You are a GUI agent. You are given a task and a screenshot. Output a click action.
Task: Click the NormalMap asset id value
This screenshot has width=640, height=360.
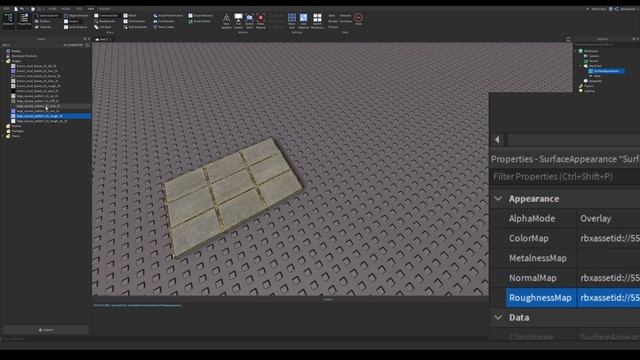[609, 278]
